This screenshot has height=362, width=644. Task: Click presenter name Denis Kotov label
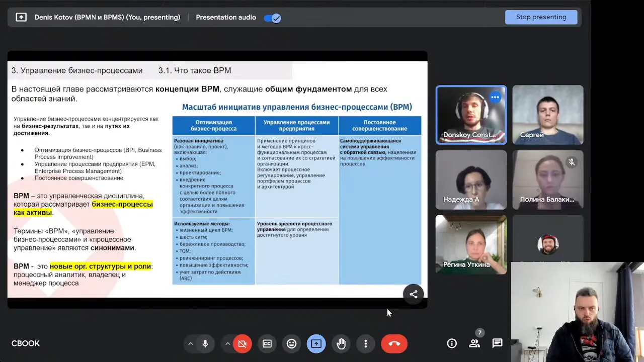(x=107, y=17)
